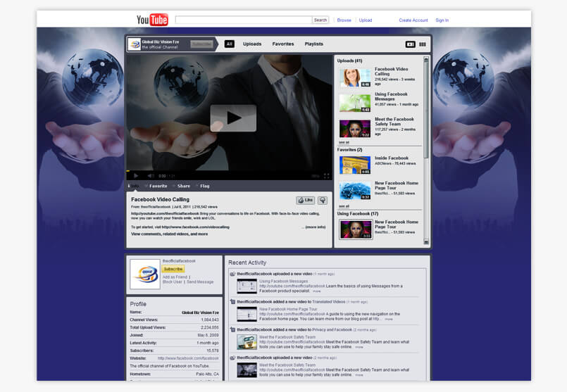Click theofficialfacebook username above Subscribe

point(179,261)
